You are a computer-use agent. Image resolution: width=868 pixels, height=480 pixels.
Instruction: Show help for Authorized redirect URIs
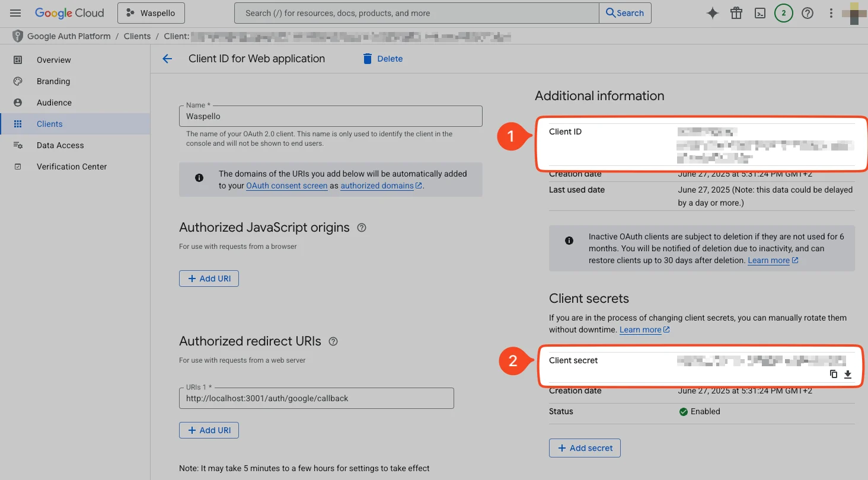pos(333,341)
